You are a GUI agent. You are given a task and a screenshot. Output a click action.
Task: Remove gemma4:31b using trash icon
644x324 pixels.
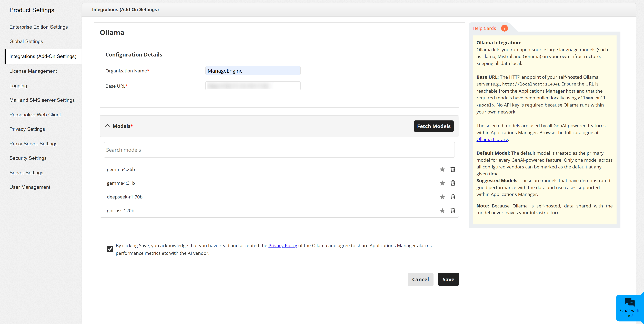tap(453, 183)
